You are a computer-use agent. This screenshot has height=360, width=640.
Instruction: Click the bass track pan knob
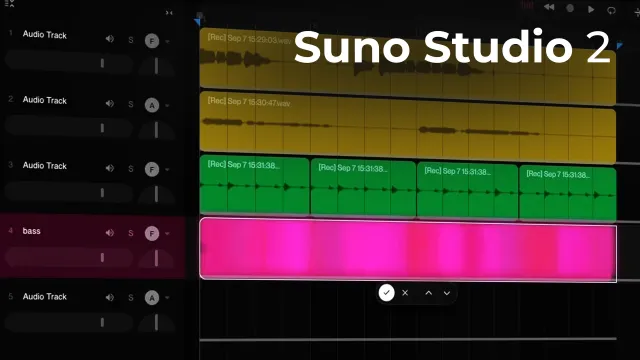pyautogui.click(x=156, y=258)
